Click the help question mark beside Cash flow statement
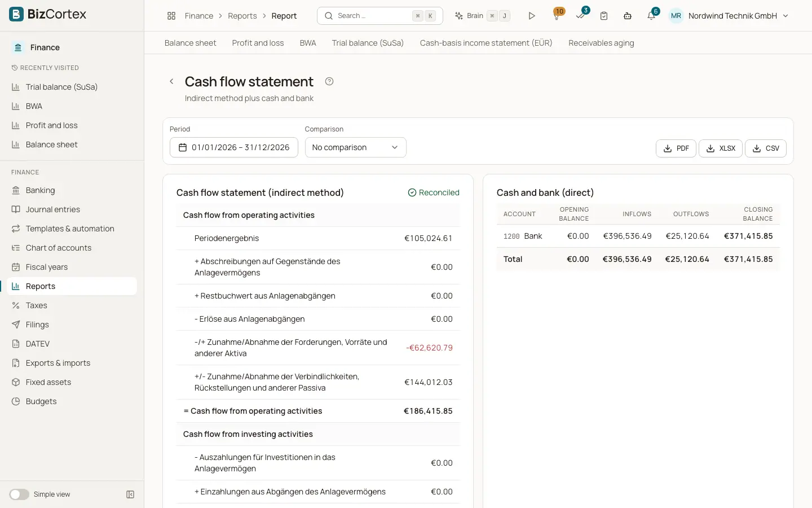 [x=329, y=81]
